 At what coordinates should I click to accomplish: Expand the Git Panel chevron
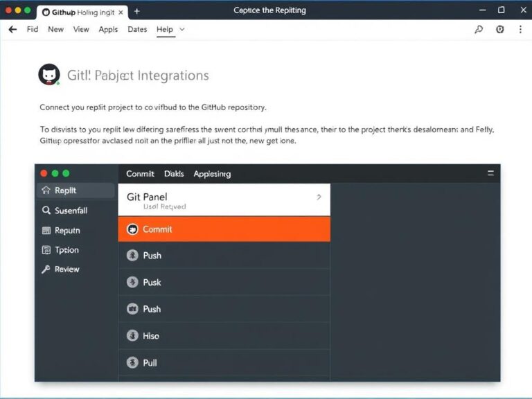(x=318, y=197)
